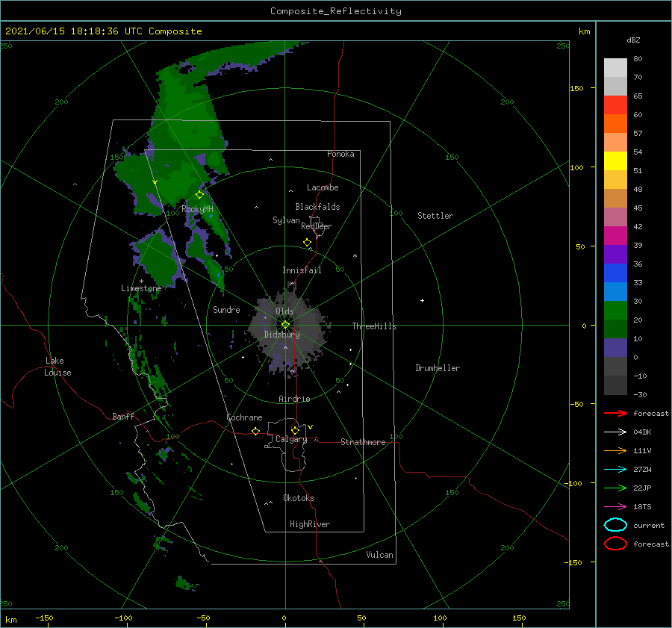Click the -150 tick on the bottom axis

click(44, 618)
